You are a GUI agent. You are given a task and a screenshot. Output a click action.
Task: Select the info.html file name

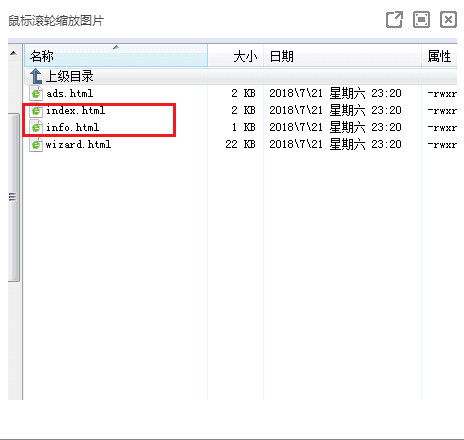coord(73,128)
